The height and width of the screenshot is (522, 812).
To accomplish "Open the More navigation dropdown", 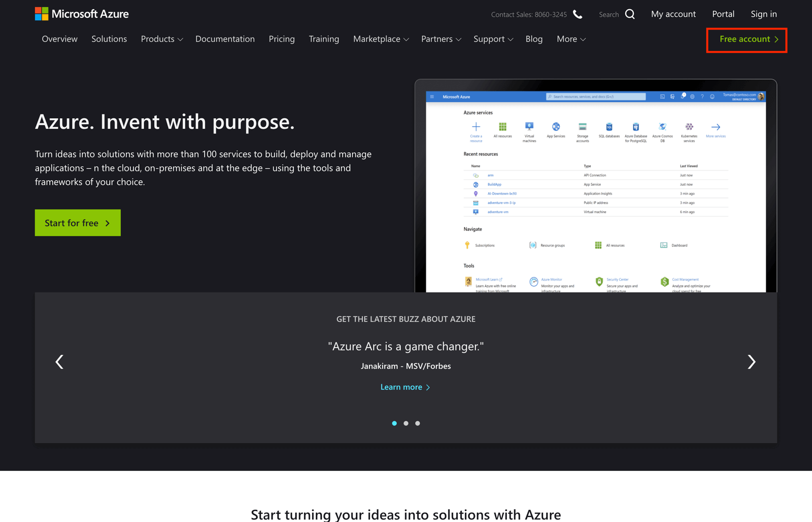I will pos(570,39).
